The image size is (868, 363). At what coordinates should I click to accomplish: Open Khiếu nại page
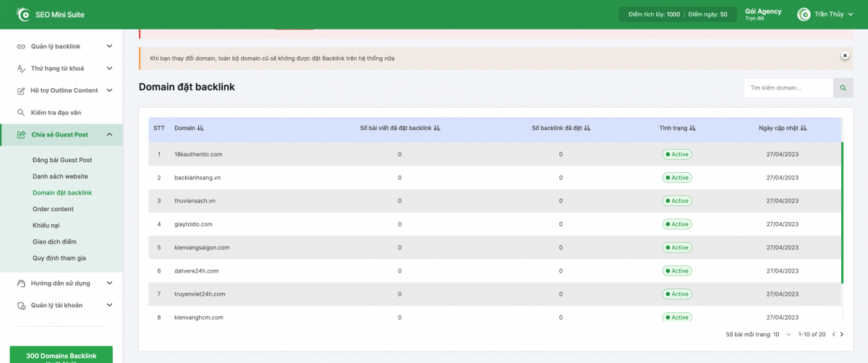click(x=48, y=226)
